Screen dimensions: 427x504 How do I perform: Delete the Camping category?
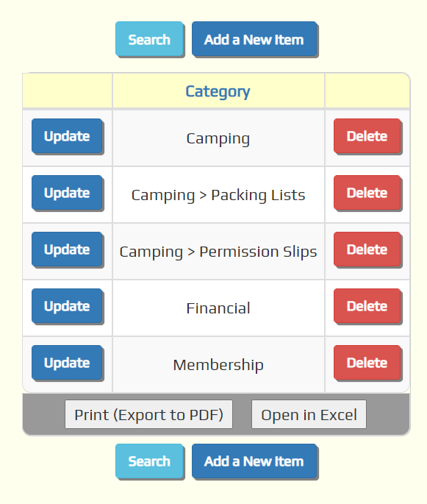click(367, 136)
